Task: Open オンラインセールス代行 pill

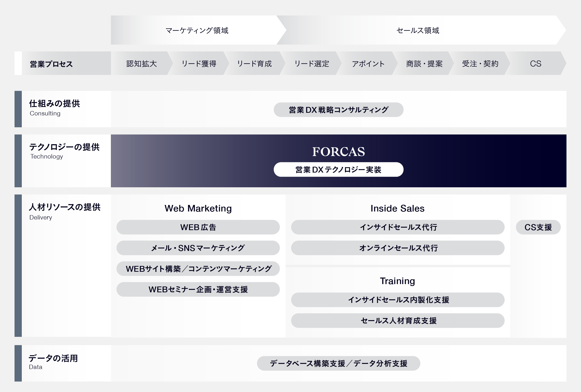Action: point(398,248)
